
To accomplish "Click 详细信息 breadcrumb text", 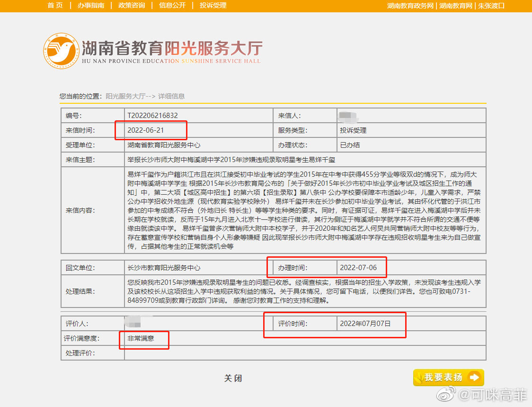I will [x=171, y=96].
